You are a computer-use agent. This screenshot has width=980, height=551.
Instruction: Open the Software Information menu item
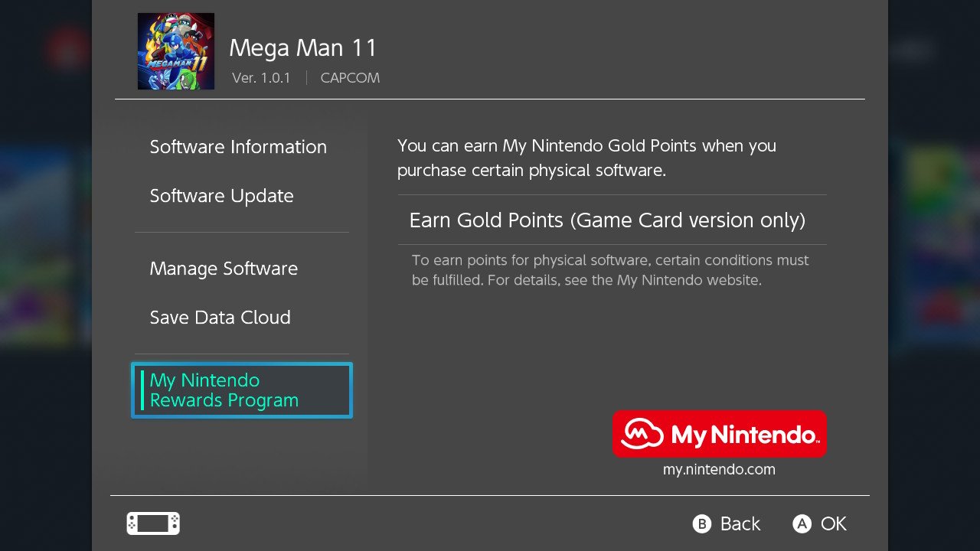click(x=238, y=147)
